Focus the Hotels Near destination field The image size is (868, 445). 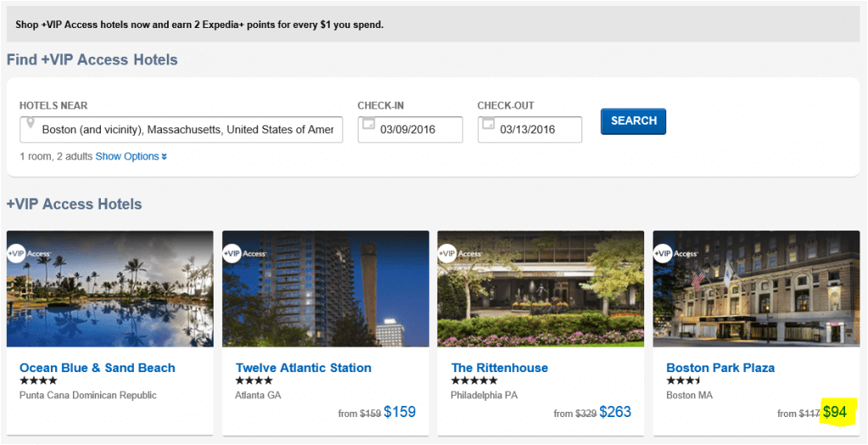point(181,130)
